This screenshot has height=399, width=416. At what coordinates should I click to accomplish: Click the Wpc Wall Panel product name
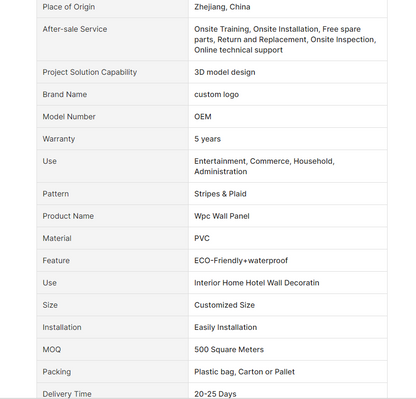222,216
